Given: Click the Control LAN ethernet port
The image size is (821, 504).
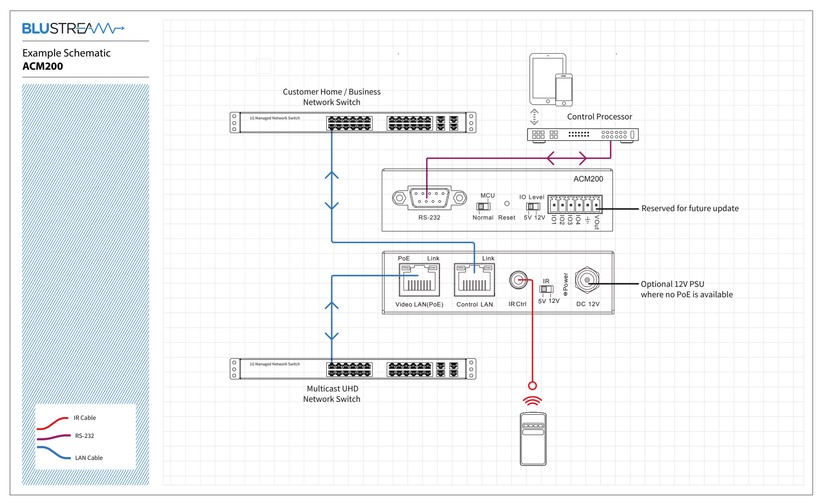Looking at the screenshot, I should pos(474,280).
